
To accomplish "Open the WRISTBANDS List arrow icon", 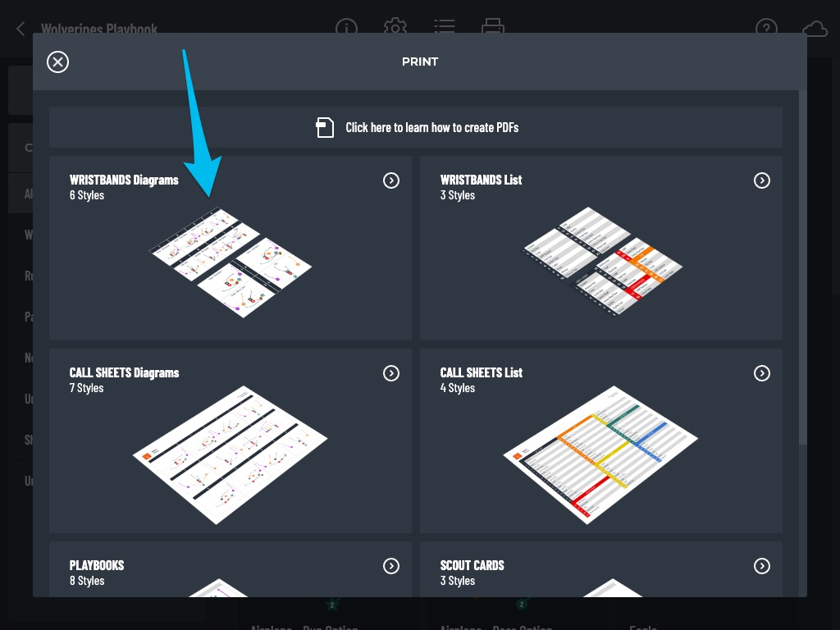I will click(x=762, y=180).
